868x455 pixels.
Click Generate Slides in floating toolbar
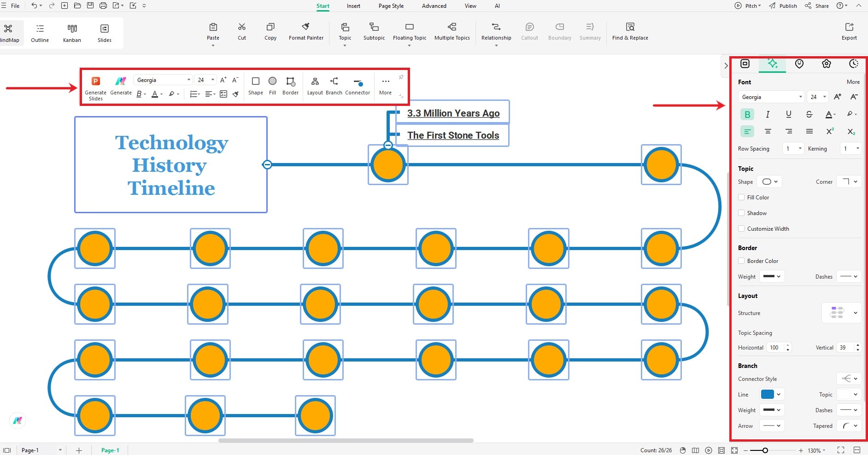point(96,89)
